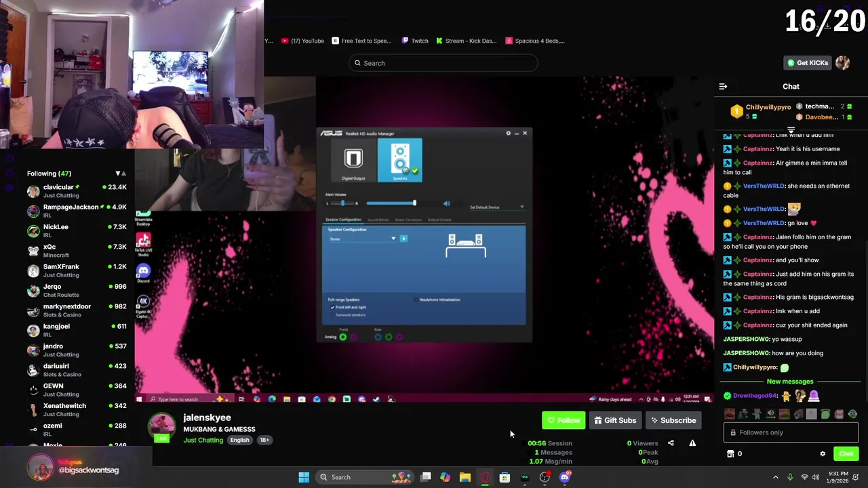Click the blue Rear analog jack
868x488 pixels.
click(378, 337)
